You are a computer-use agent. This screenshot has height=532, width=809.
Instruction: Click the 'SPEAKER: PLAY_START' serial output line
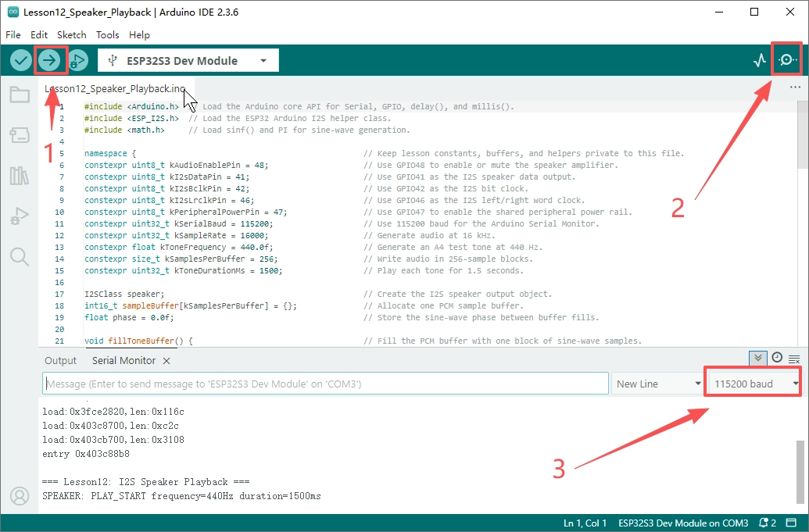tap(181, 496)
